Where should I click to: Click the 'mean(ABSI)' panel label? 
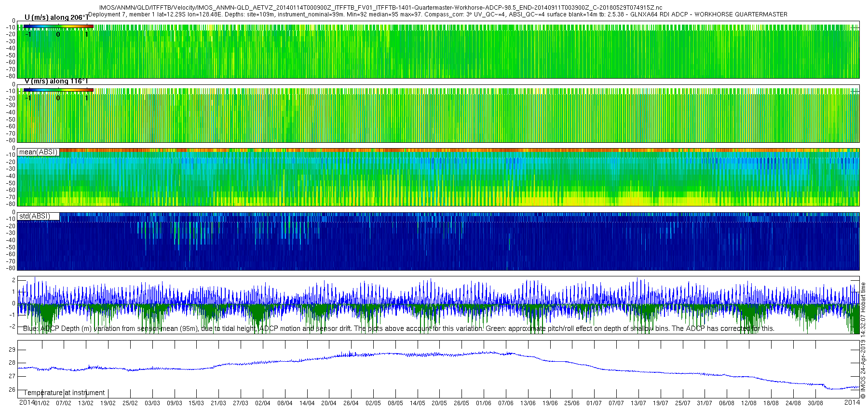[38, 152]
